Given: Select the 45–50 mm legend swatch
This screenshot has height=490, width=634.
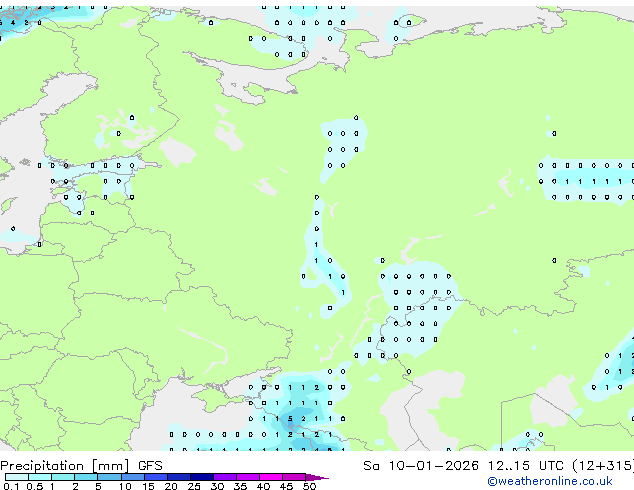Looking at the screenshot, I should [294, 477].
